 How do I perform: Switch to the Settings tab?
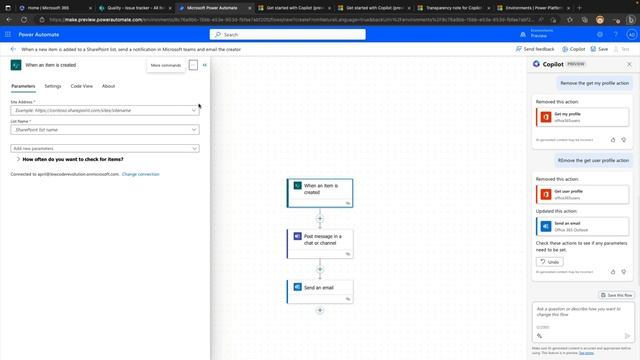click(53, 86)
